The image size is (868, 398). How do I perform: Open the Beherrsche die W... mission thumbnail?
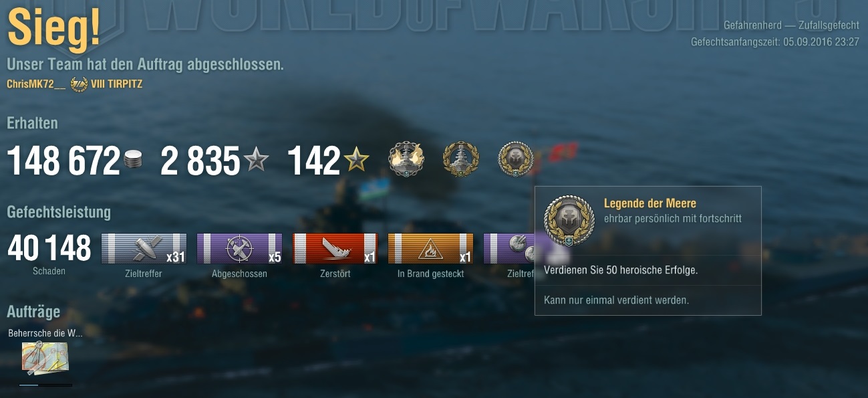point(45,358)
